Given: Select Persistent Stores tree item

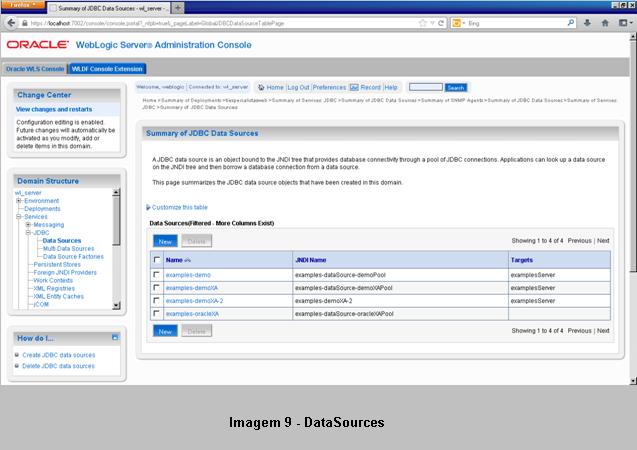Looking at the screenshot, I should pos(57,264).
